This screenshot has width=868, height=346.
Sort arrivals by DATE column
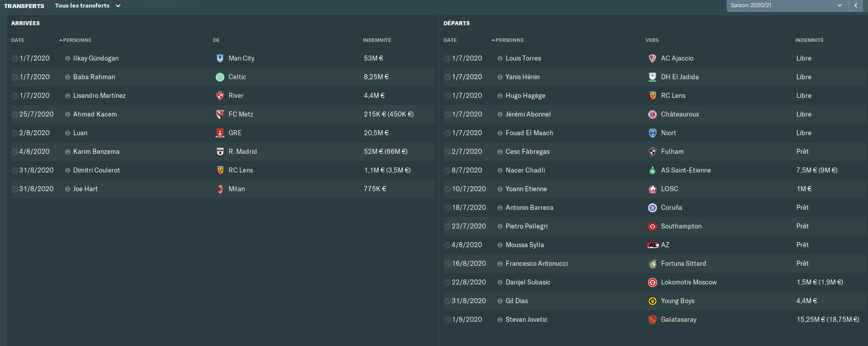click(18, 40)
